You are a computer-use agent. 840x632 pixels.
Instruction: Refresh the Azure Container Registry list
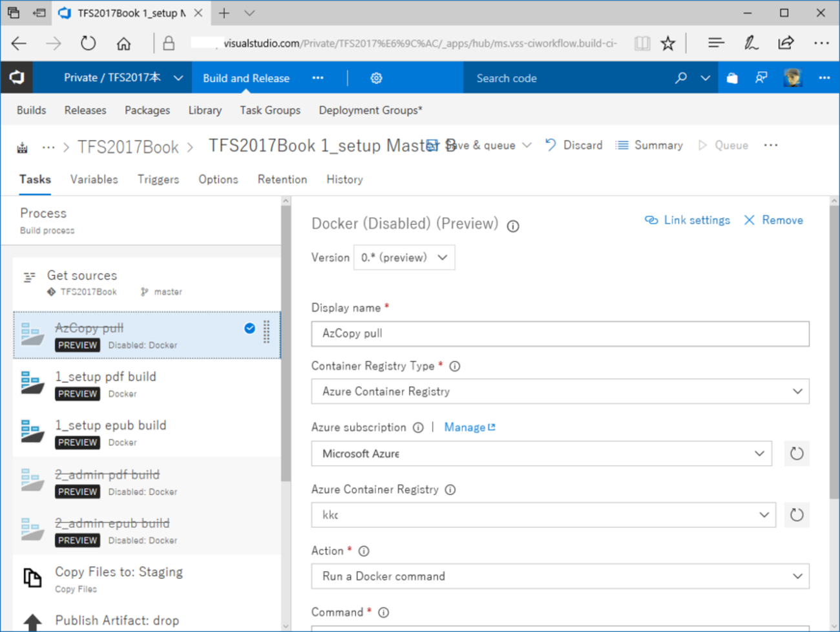point(796,515)
